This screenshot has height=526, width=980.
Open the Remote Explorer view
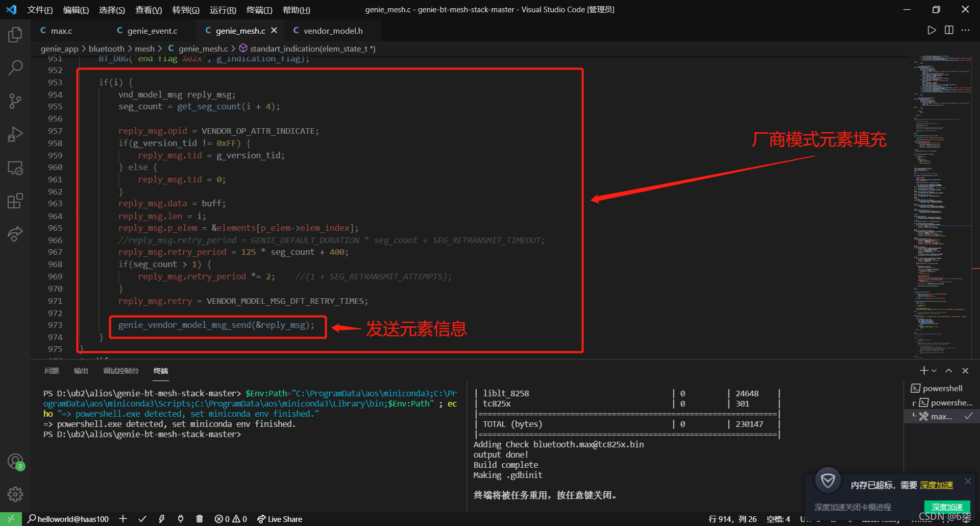coord(15,168)
